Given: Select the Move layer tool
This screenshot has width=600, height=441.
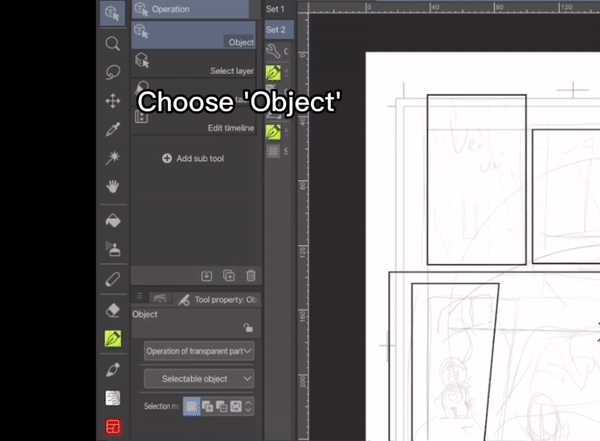Looking at the screenshot, I should click(112, 101).
